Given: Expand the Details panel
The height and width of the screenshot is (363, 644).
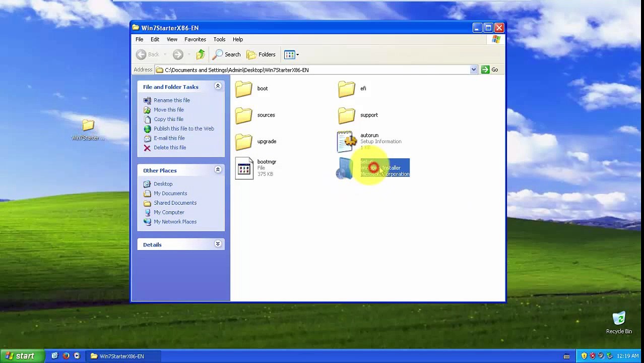Looking at the screenshot, I should click(x=218, y=244).
